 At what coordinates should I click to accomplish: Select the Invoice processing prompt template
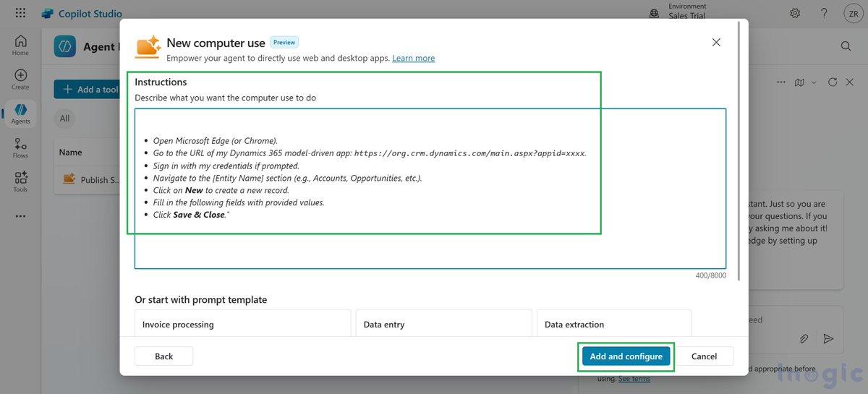[242, 325]
